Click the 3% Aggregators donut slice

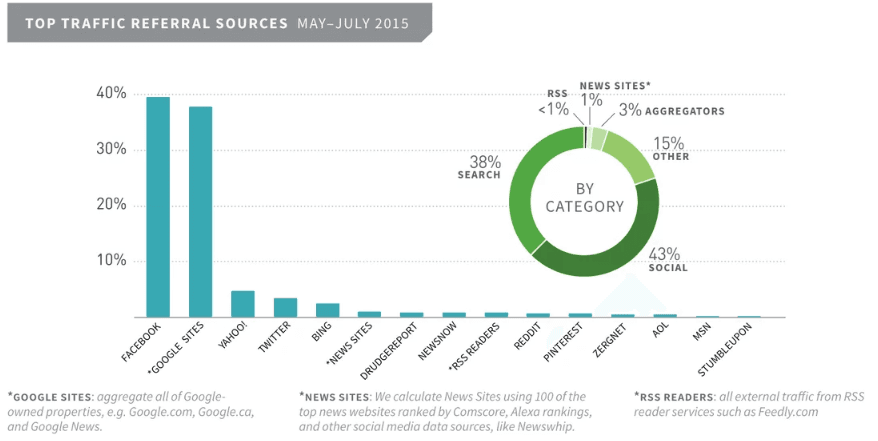tap(599, 139)
